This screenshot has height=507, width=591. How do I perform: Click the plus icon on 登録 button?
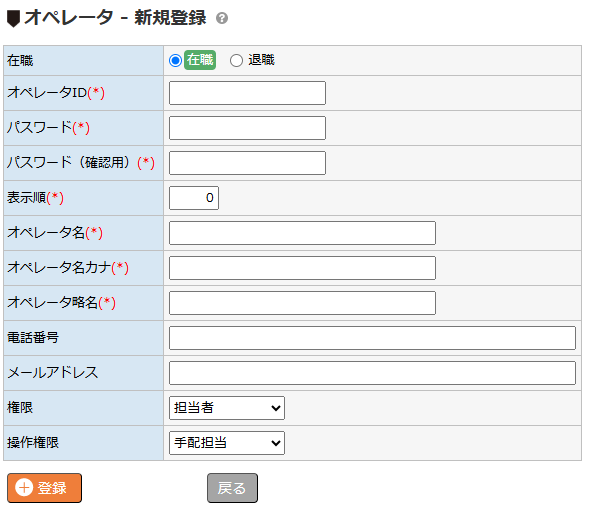pos(24,488)
